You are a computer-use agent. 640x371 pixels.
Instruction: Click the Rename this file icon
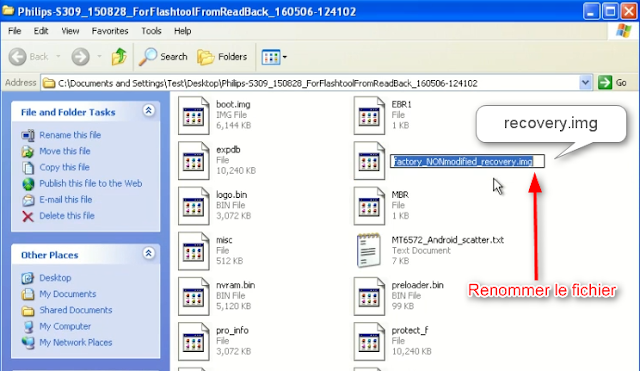point(28,135)
